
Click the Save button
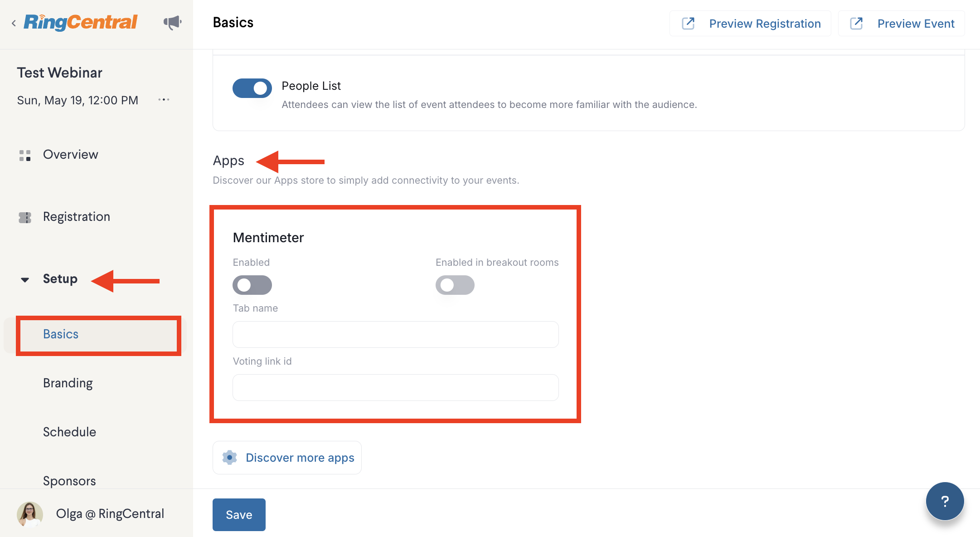239,515
